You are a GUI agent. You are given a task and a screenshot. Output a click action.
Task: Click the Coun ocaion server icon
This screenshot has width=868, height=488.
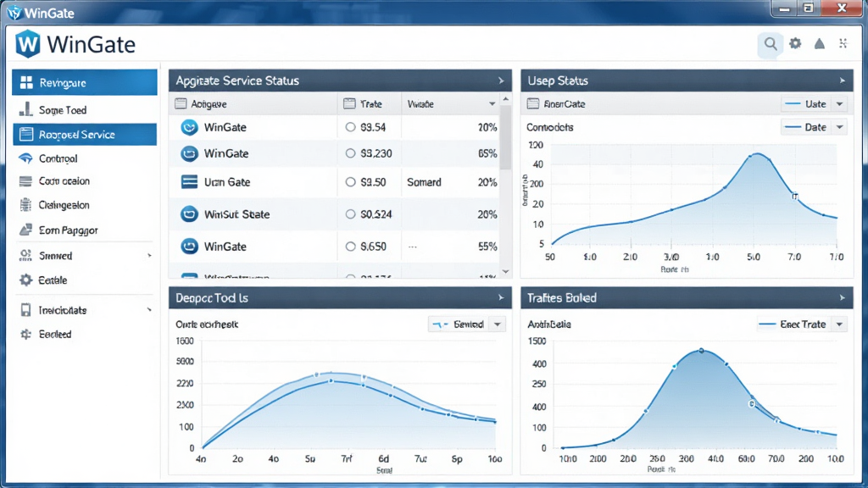click(25, 181)
